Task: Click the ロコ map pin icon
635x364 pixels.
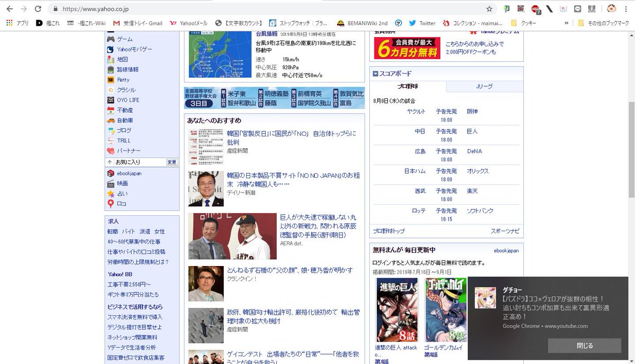Action: pos(111,203)
